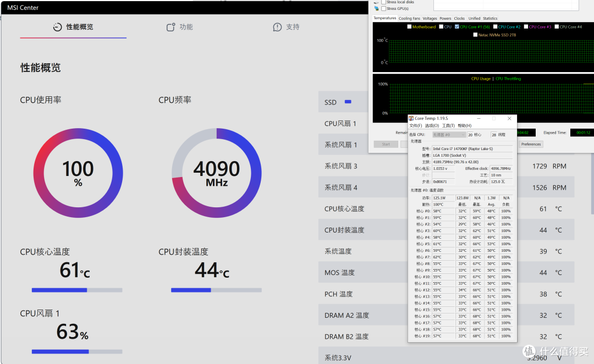
Task: Click the CPU Usage graph label
Action: [x=481, y=79]
